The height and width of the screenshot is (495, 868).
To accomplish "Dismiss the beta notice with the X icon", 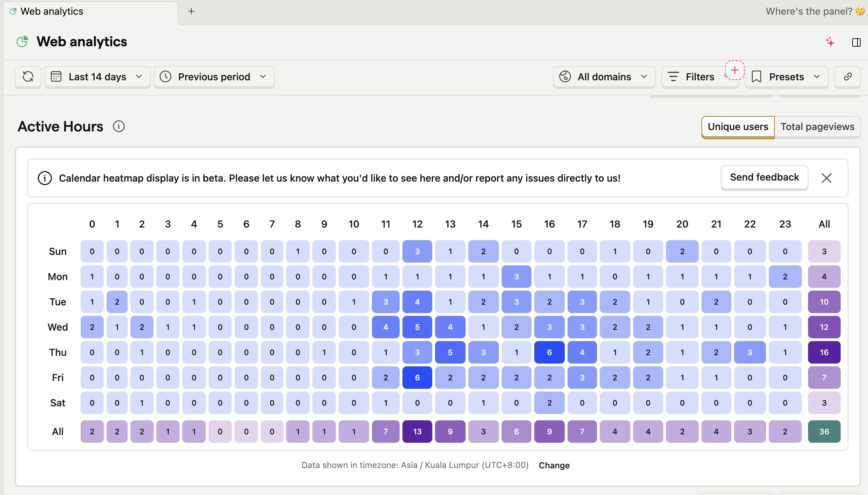I will [x=826, y=178].
